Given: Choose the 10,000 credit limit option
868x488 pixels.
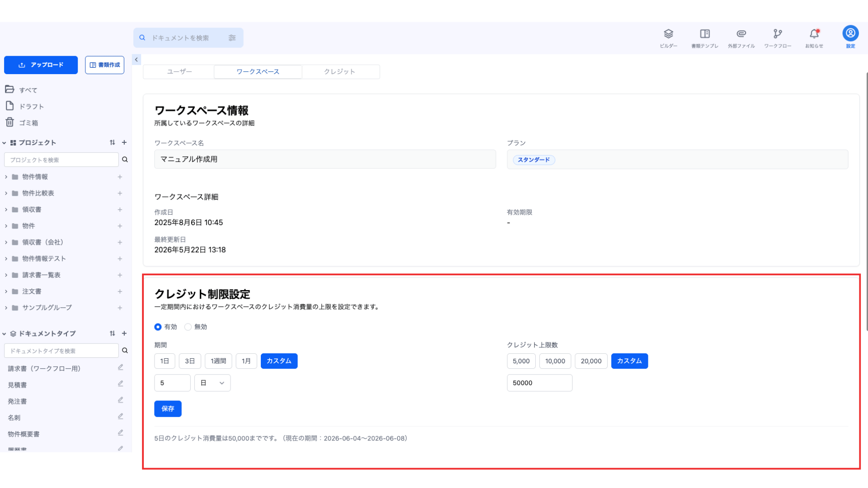Looking at the screenshot, I should click(555, 361).
